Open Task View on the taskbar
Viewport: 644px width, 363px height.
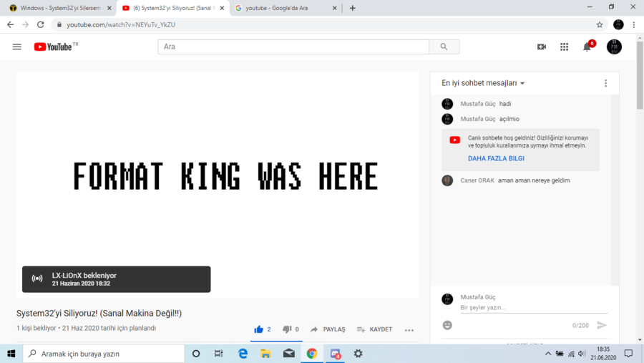218,354
